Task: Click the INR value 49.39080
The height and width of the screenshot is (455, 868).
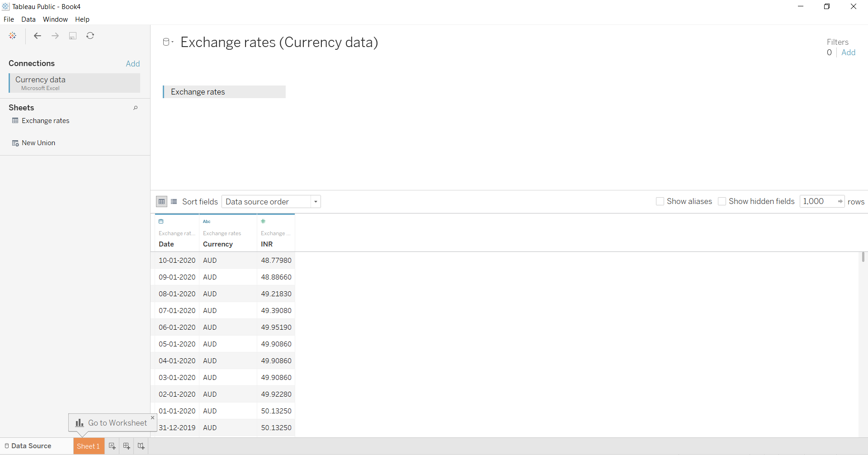Action: tap(276, 311)
